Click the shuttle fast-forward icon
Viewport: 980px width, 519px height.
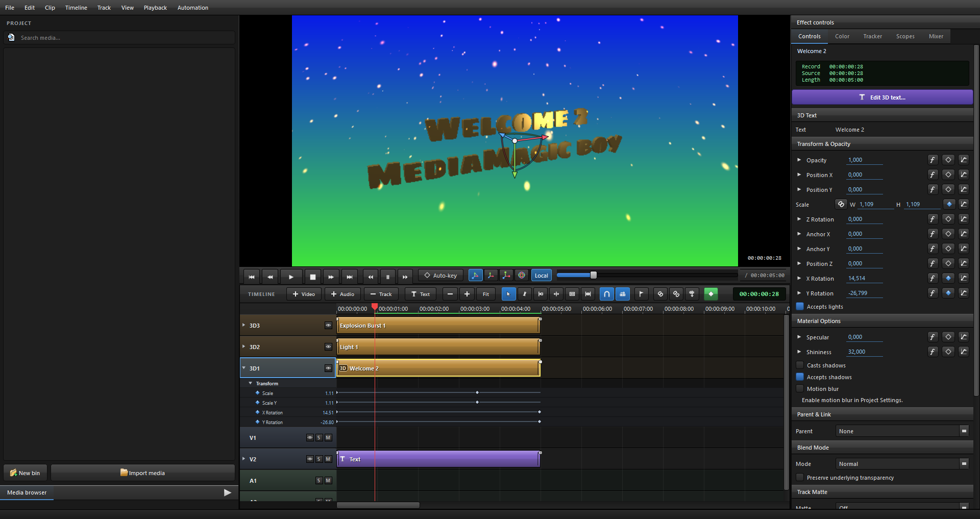(x=405, y=277)
